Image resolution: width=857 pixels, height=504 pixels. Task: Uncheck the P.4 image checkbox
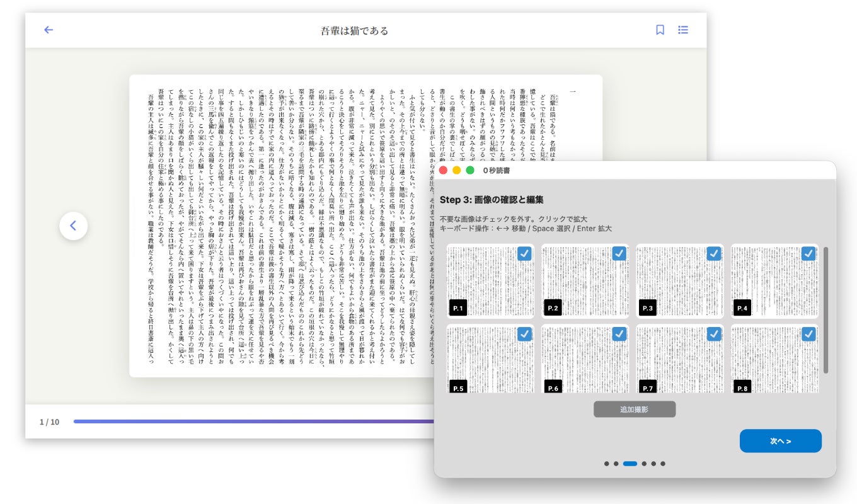(x=808, y=253)
